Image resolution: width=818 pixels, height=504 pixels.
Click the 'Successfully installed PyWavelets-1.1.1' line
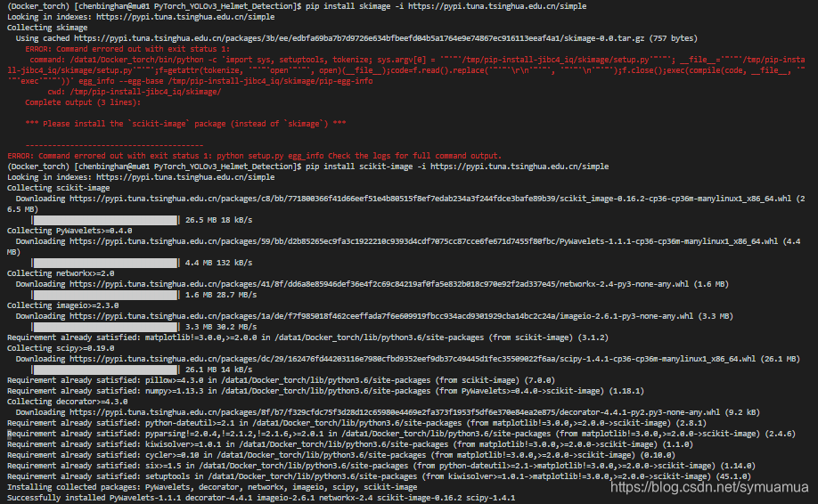261,498
